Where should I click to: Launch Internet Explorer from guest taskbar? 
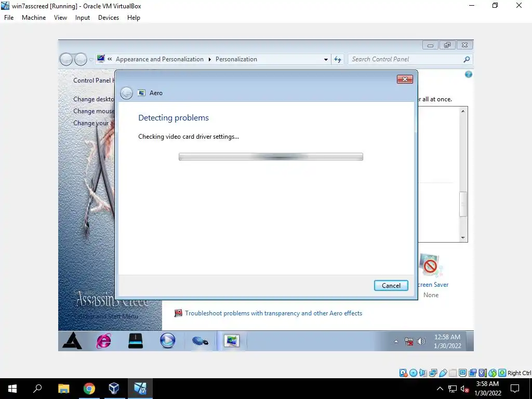click(x=103, y=341)
